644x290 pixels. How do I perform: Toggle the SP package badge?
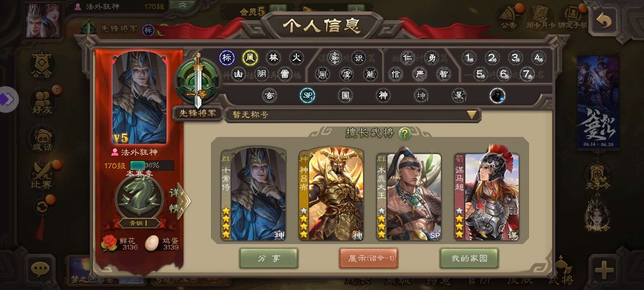coord(307,95)
